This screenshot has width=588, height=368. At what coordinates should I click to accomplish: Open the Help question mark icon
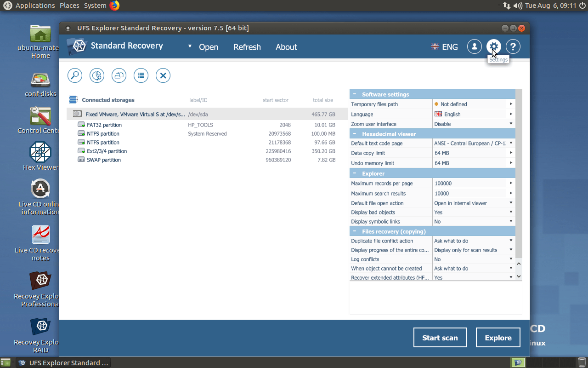[x=513, y=46]
